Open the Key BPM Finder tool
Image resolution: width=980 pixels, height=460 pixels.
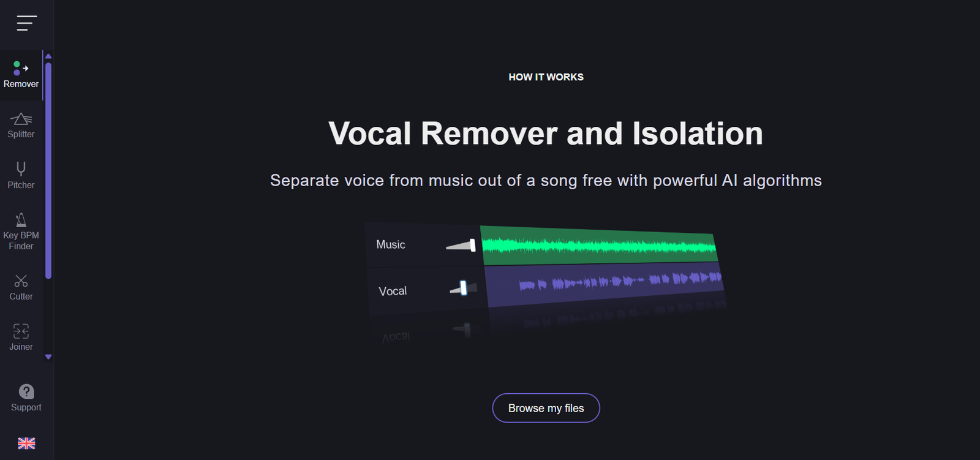pos(21,232)
